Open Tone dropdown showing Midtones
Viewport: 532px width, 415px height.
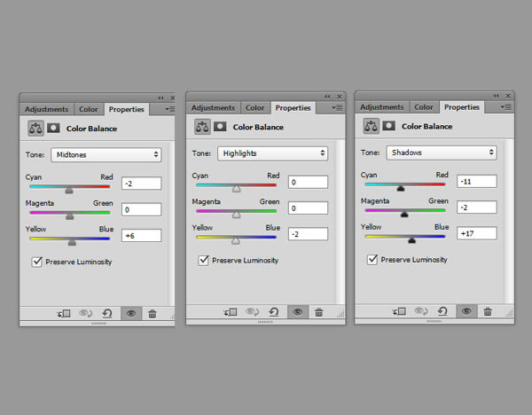[x=106, y=154]
